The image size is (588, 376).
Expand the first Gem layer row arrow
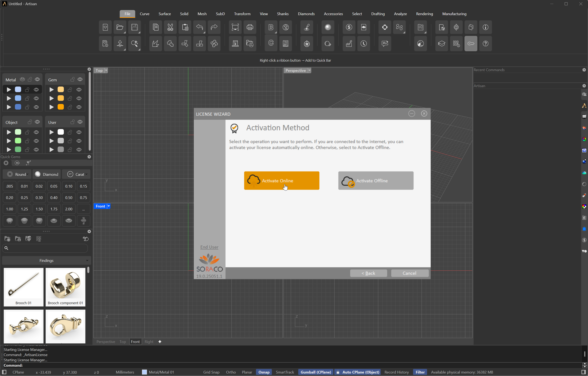(52, 90)
